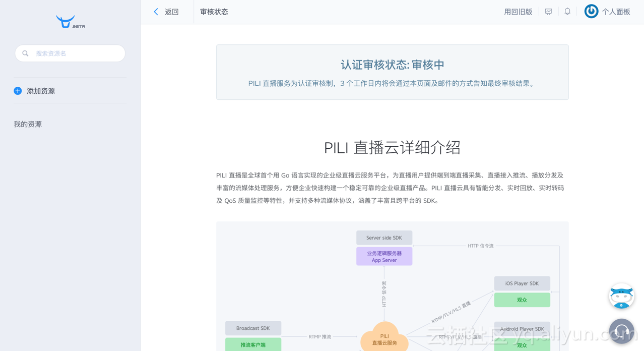The width and height of the screenshot is (644, 351).
Task: Click the audit notice about 3 个工作日
Action: point(393,83)
